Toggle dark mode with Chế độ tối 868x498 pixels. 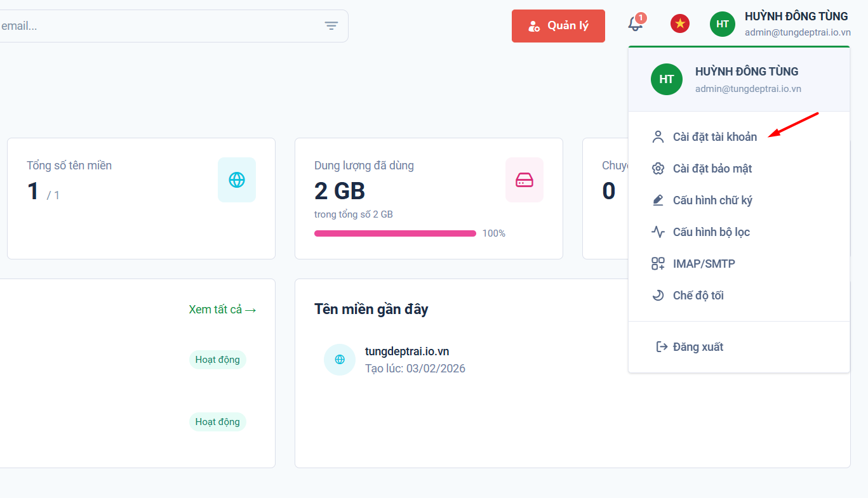(x=698, y=296)
